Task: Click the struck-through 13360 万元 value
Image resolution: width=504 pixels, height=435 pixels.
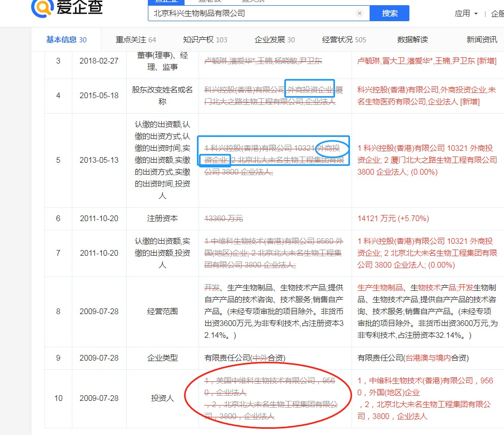Action: (224, 219)
